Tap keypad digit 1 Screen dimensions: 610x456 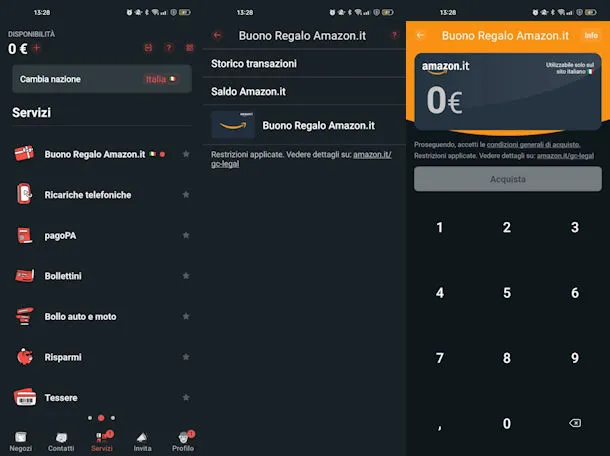(x=440, y=227)
